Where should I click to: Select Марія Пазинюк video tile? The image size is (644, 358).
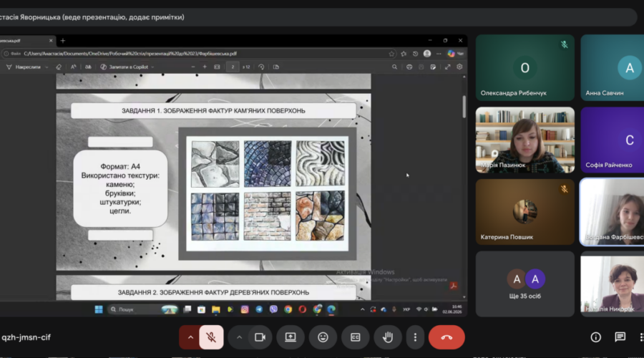525,140
